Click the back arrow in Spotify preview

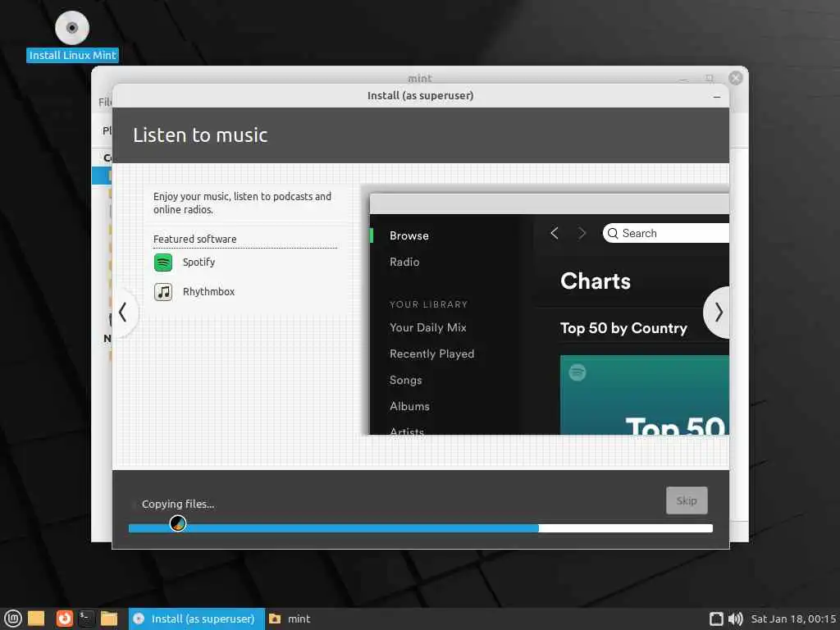click(555, 233)
